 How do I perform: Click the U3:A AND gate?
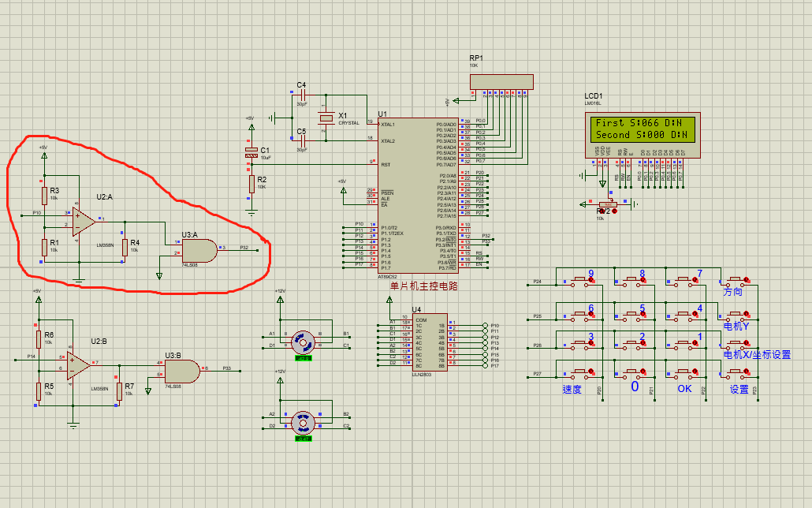click(x=199, y=250)
